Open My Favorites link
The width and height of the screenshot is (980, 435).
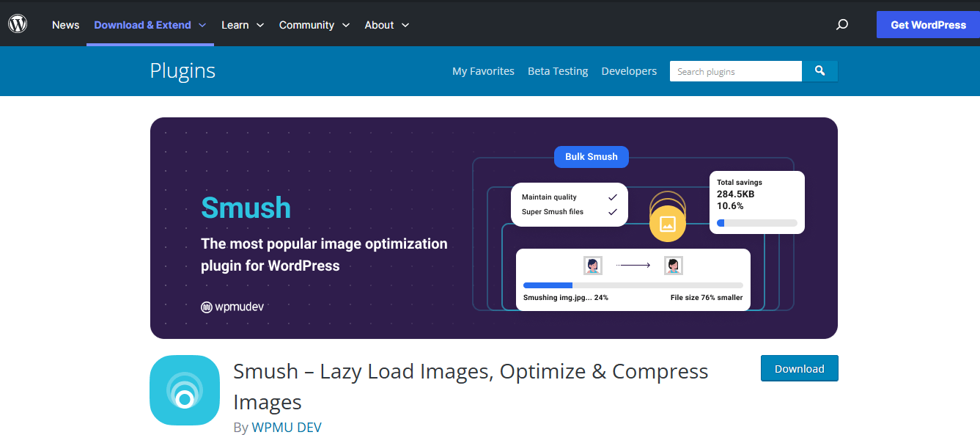click(x=483, y=71)
